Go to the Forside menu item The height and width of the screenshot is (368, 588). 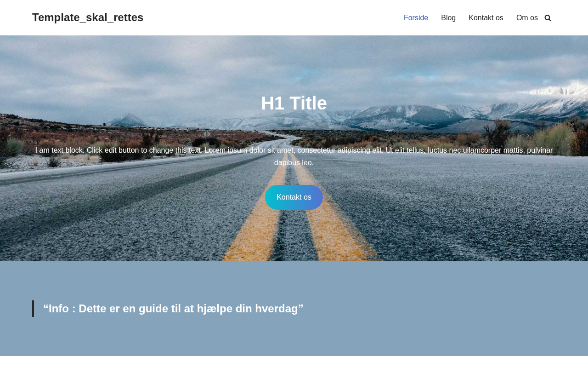pos(416,18)
